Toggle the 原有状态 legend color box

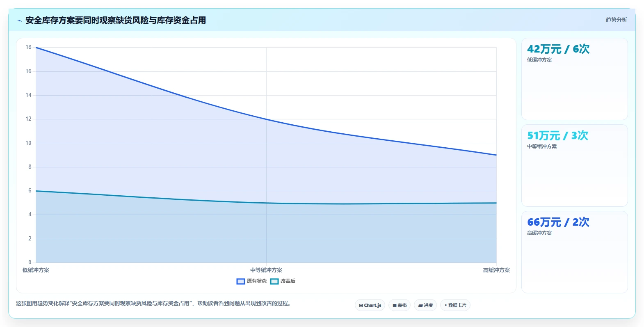coord(241,281)
